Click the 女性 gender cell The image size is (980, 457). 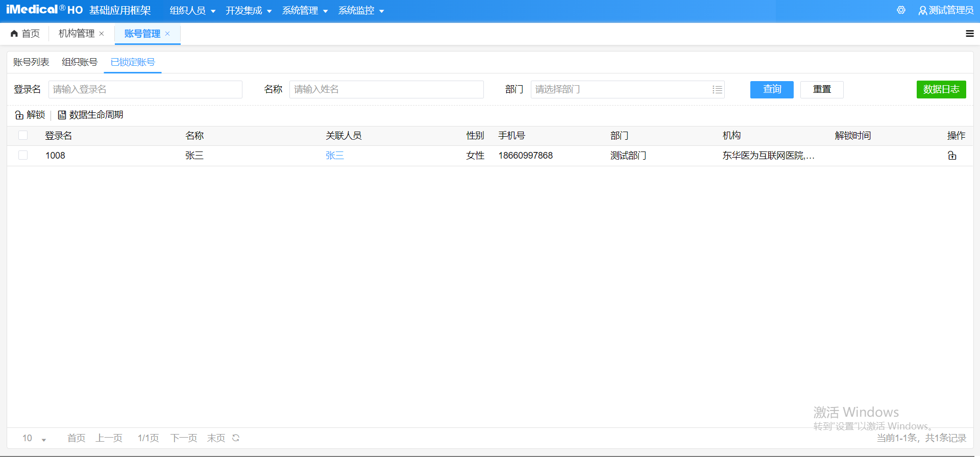click(475, 156)
